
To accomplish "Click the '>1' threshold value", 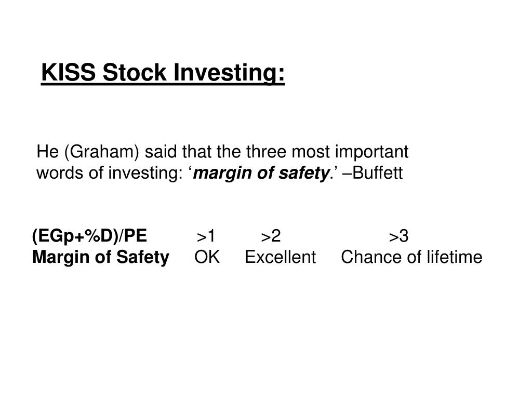I will click(x=206, y=236).
